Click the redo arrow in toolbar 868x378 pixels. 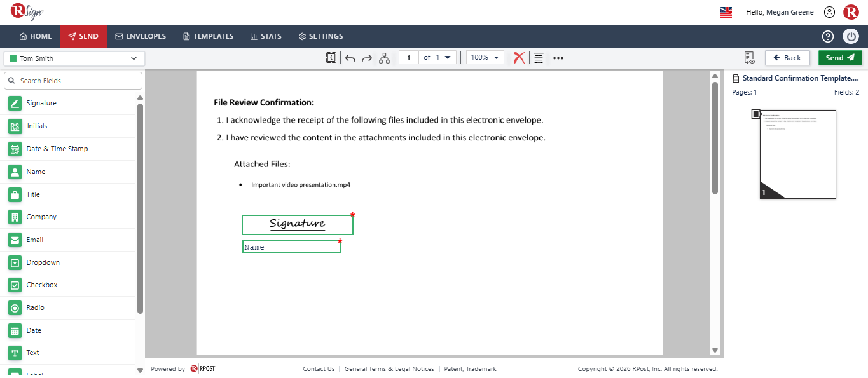(x=367, y=58)
